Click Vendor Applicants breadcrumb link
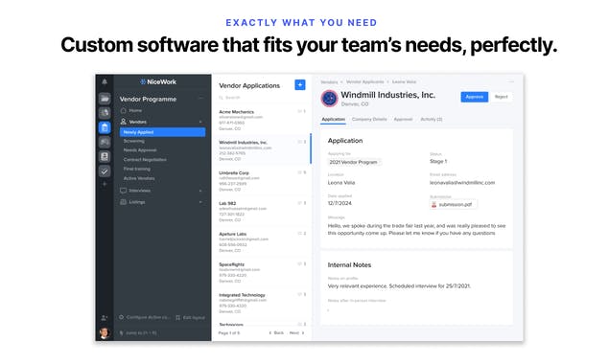Viewport: 609px width, 364px height. 364,81
